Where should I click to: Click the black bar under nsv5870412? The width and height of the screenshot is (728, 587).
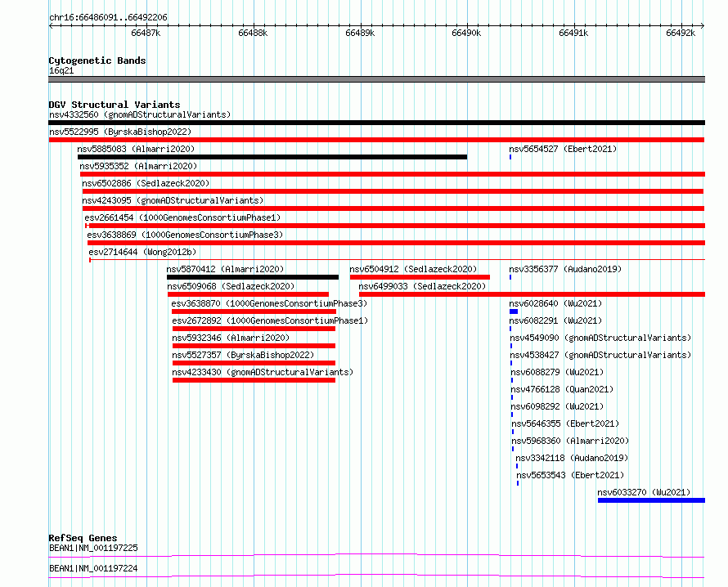tap(253, 277)
